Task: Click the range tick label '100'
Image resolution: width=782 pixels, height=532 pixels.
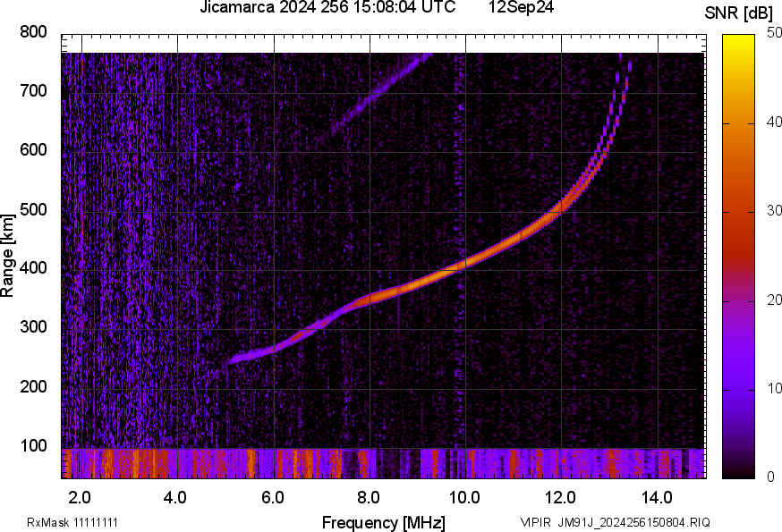Action: click(33, 446)
